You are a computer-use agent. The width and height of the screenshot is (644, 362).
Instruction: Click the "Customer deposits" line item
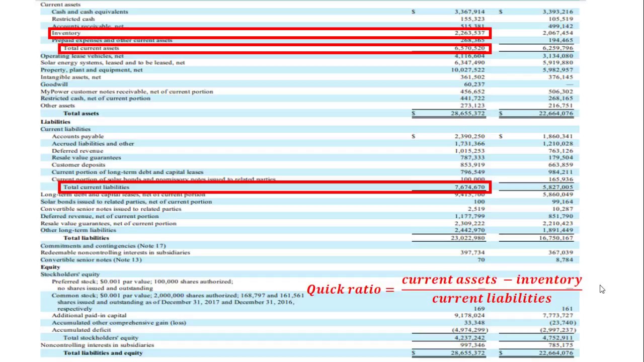pos(78,165)
